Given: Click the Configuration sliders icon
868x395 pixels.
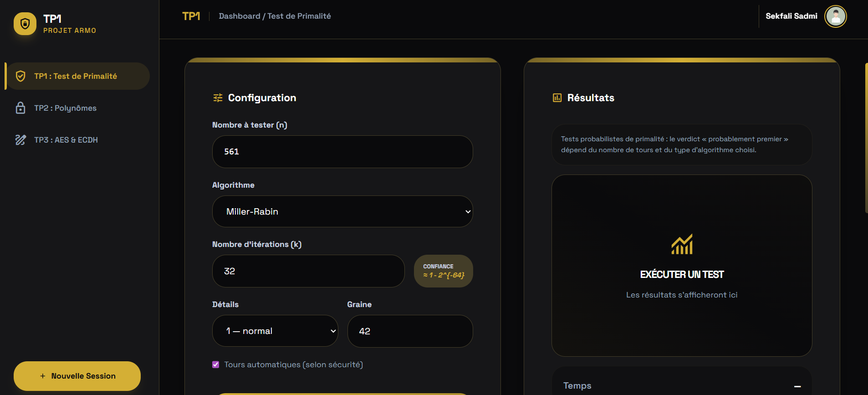Looking at the screenshot, I should pos(218,98).
